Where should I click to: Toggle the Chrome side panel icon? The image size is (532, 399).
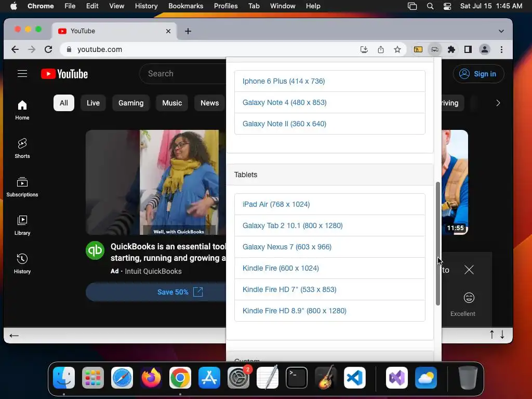coord(468,49)
